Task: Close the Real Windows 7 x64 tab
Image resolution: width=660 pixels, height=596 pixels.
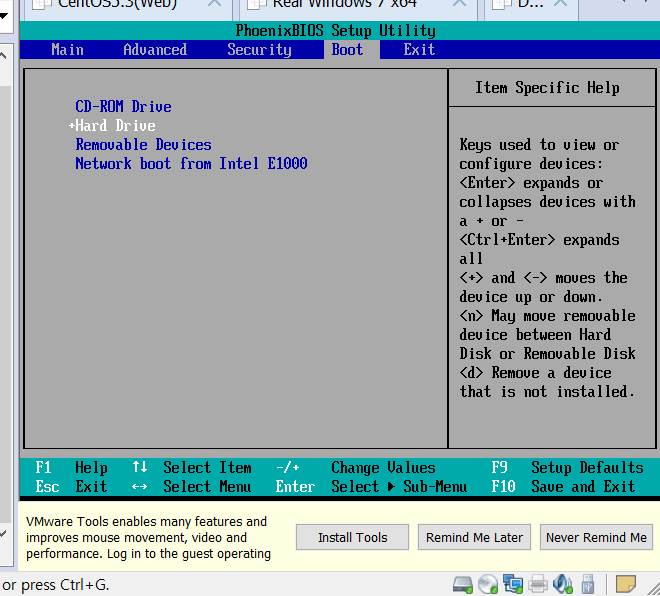Action: pos(459,3)
